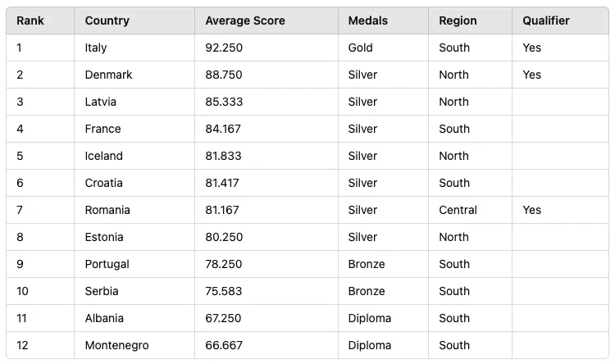Viewport: 615px width, 364px height.
Task: Select Croatia's score 81.417
Action: tap(222, 183)
